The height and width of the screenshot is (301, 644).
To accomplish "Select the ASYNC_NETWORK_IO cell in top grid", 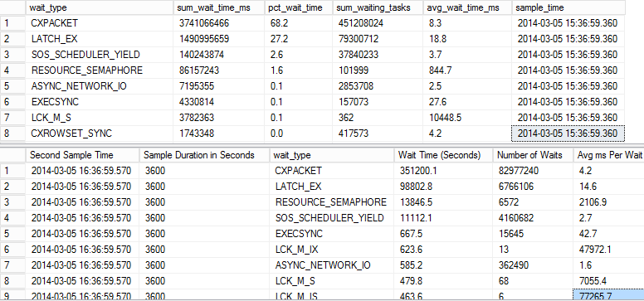I will click(x=100, y=86).
